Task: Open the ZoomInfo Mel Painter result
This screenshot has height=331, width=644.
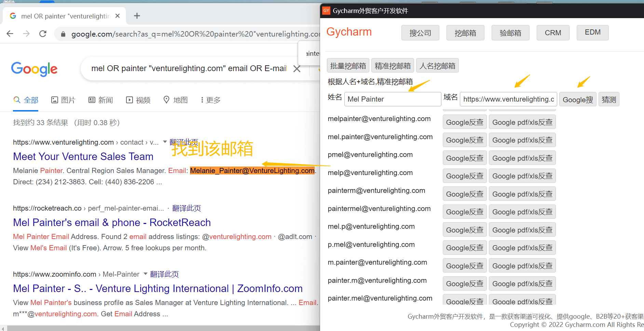Action: [158, 288]
